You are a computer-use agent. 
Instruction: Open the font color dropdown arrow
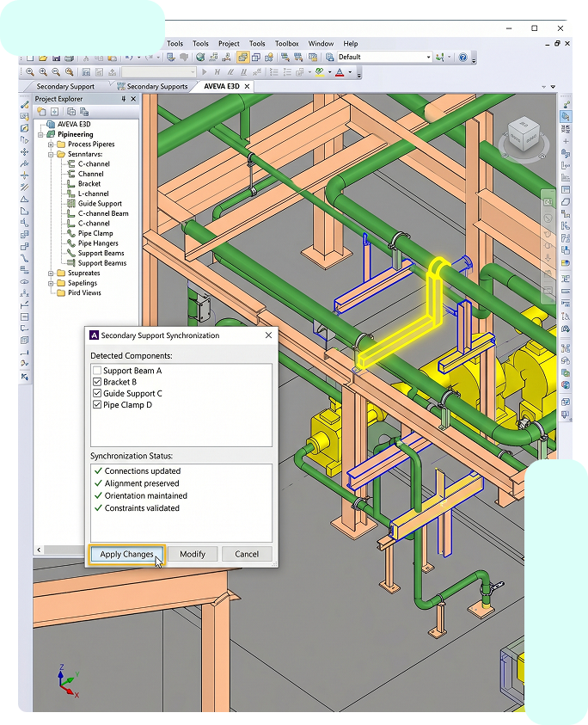coord(350,72)
